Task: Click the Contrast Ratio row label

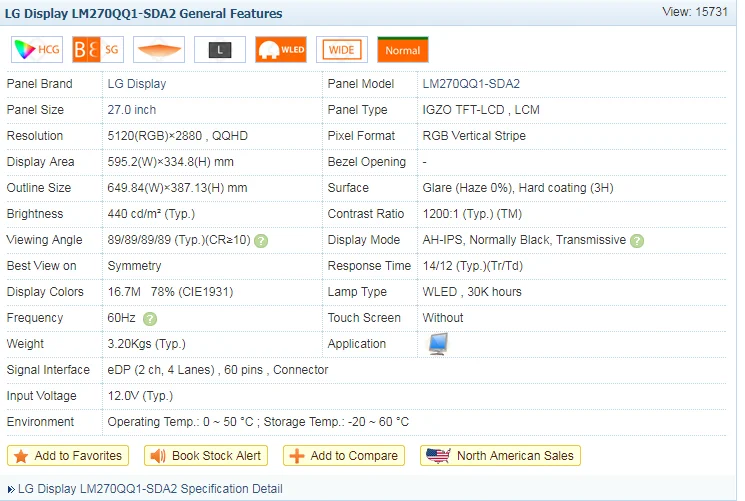Action: (366, 214)
